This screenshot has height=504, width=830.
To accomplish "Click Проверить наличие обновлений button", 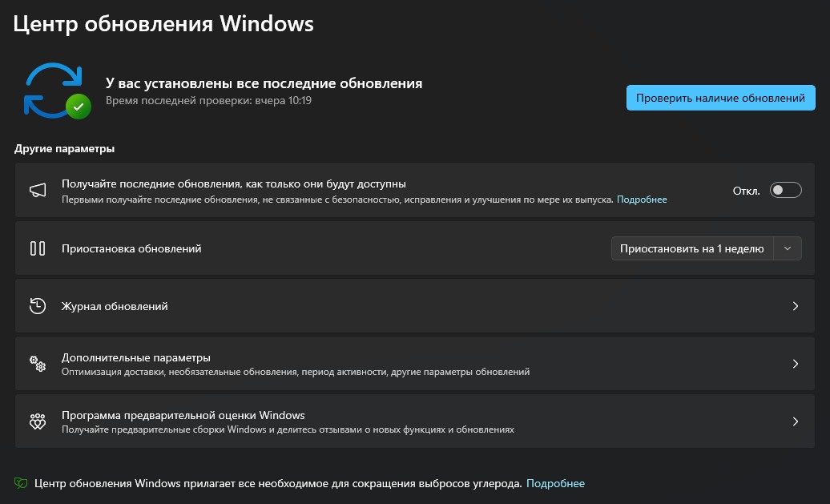I will pyautogui.click(x=720, y=98).
